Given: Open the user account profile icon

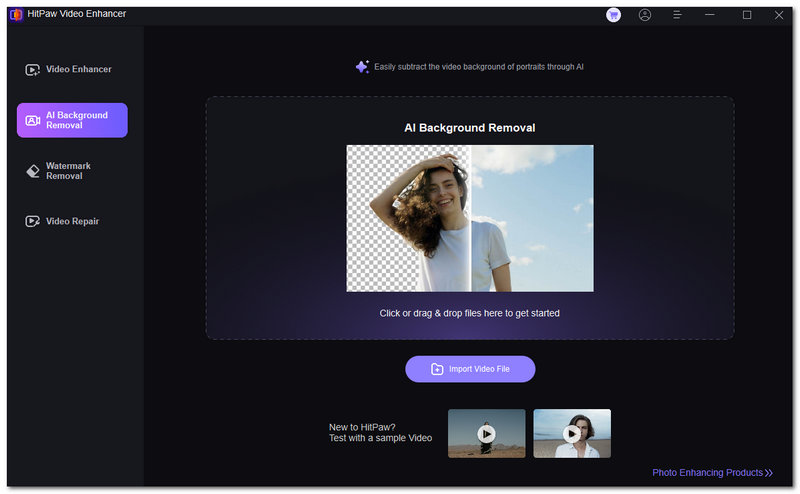Looking at the screenshot, I should pos(645,15).
